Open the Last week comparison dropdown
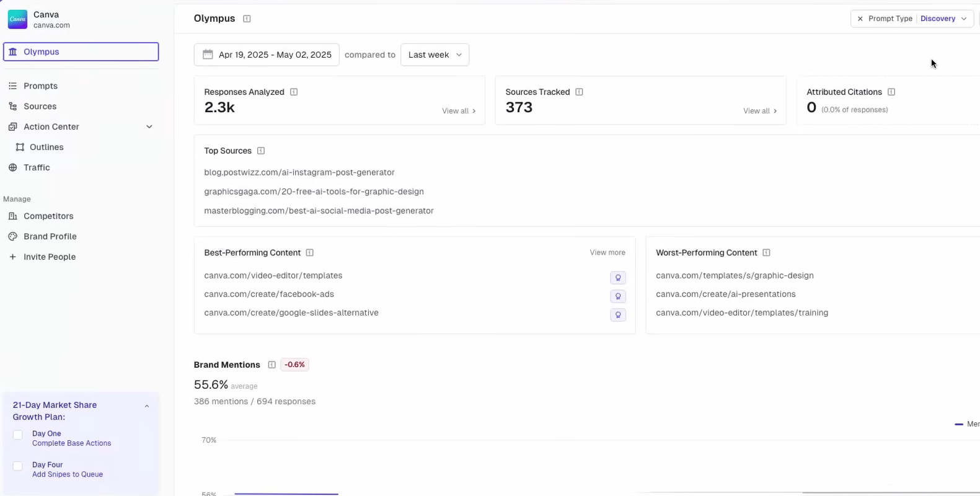980x496 pixels. [435, 55]
